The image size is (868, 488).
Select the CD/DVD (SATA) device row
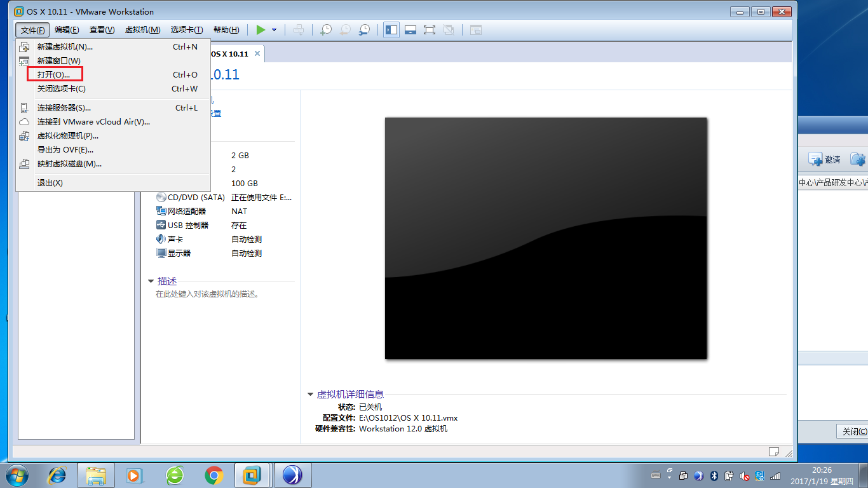(224, 197)
